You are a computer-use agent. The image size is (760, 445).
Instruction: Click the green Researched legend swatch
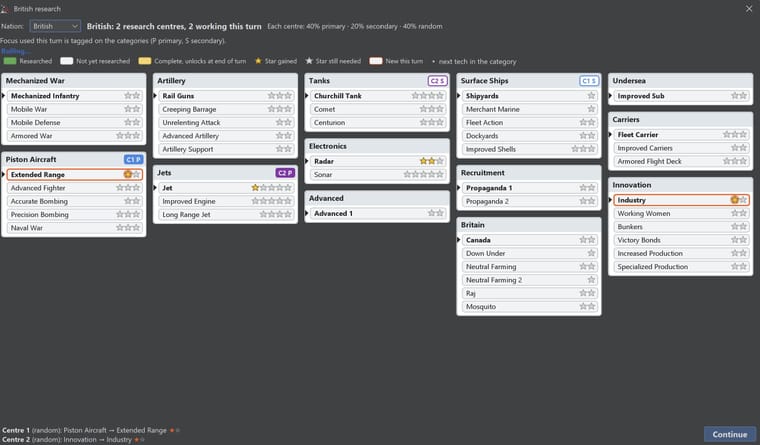point(10,61)
